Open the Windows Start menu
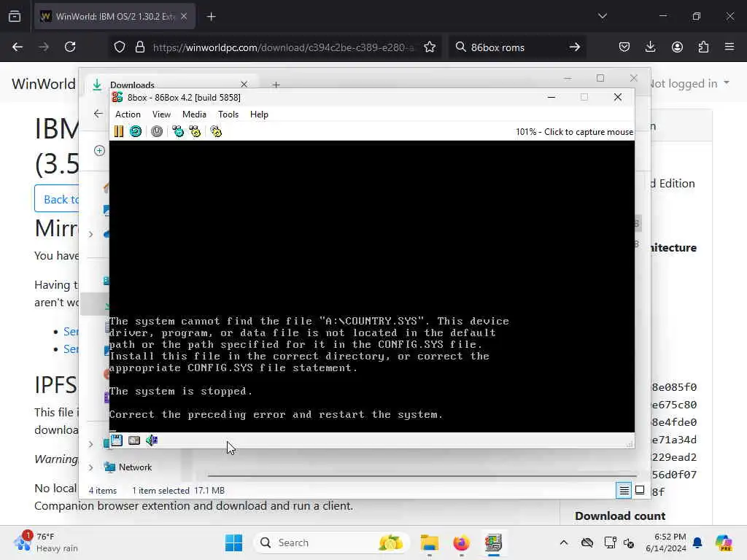This screenshot has width=747, height=560. 233,542
